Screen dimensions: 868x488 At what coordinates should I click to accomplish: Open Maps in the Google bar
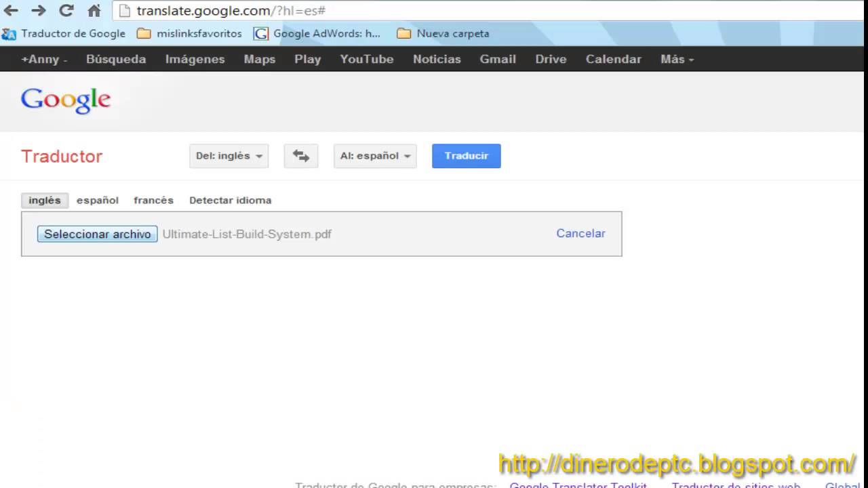point(260,59)
